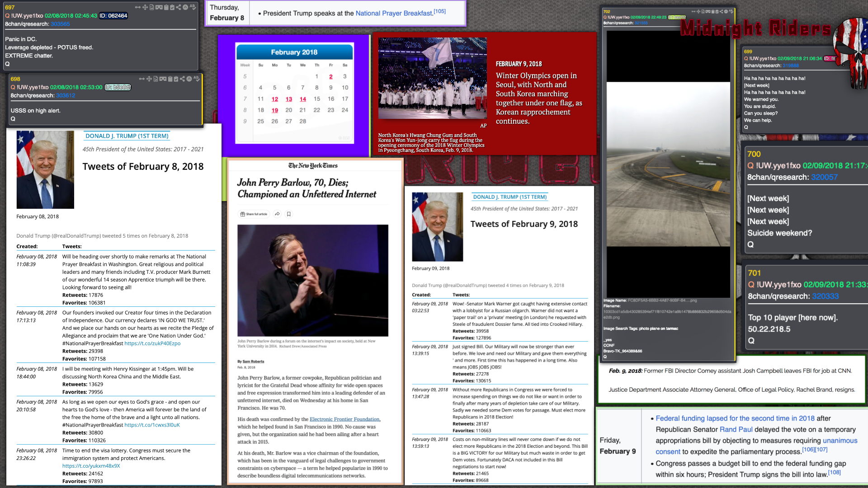The image size is (868, 488).
Task: Click the bookmark icon in the NYT article
Action: tap(289, 214)
